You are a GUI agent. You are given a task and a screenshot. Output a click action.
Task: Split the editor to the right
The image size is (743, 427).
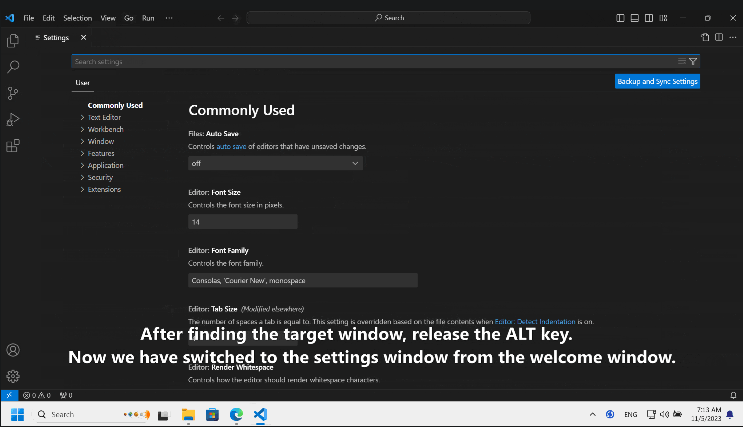[719, 37]
